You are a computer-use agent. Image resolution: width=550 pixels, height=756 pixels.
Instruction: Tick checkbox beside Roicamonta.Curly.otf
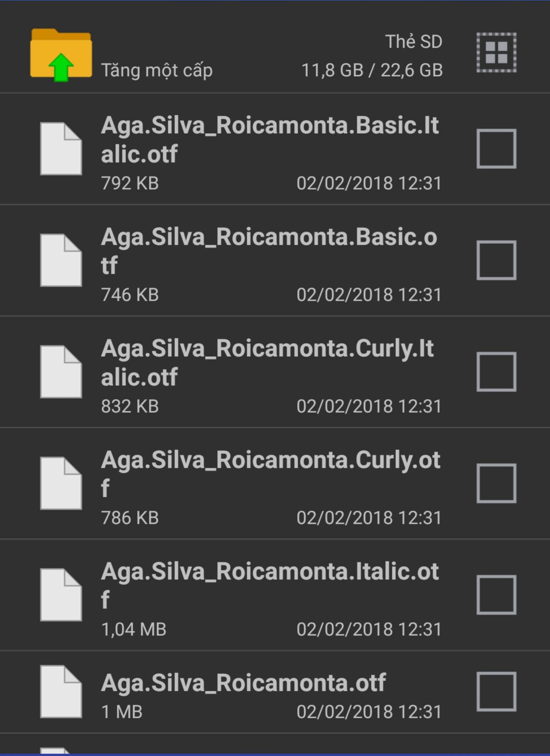(x=496, y=483)
